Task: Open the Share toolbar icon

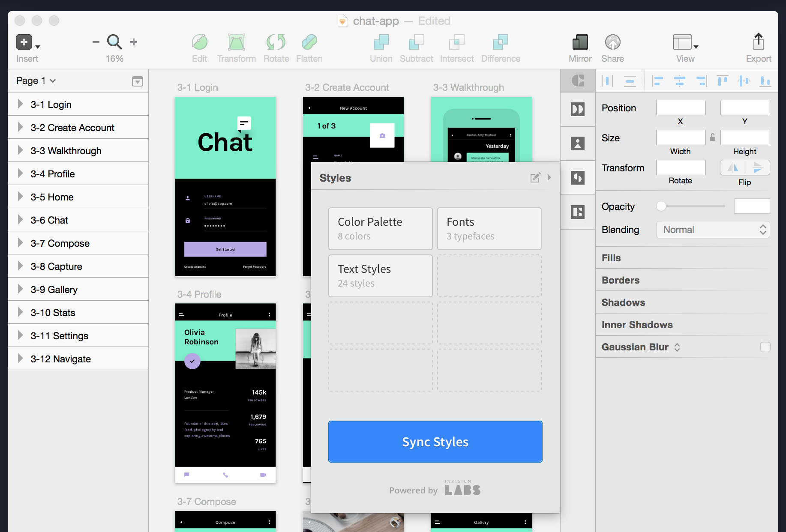Action: point(612,42)
